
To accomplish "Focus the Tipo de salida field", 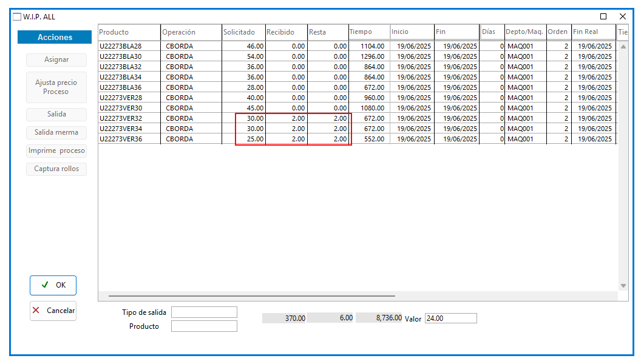I will [204, 312].
